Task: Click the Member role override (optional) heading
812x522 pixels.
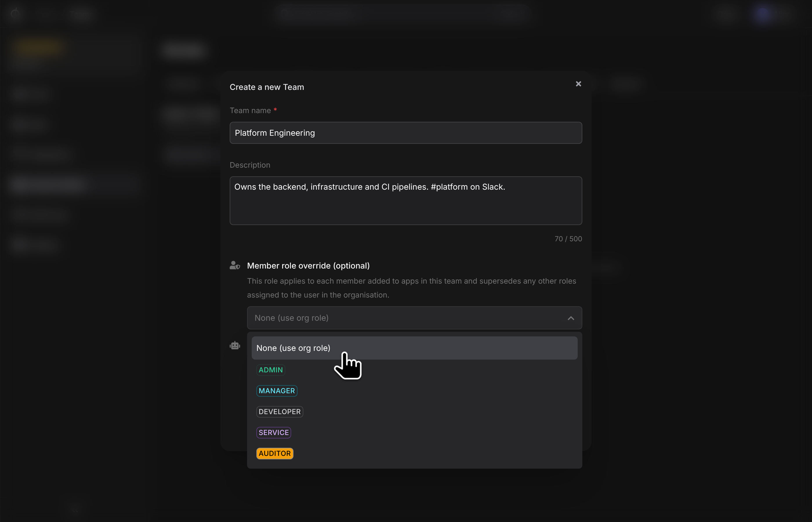Action: 308,266
